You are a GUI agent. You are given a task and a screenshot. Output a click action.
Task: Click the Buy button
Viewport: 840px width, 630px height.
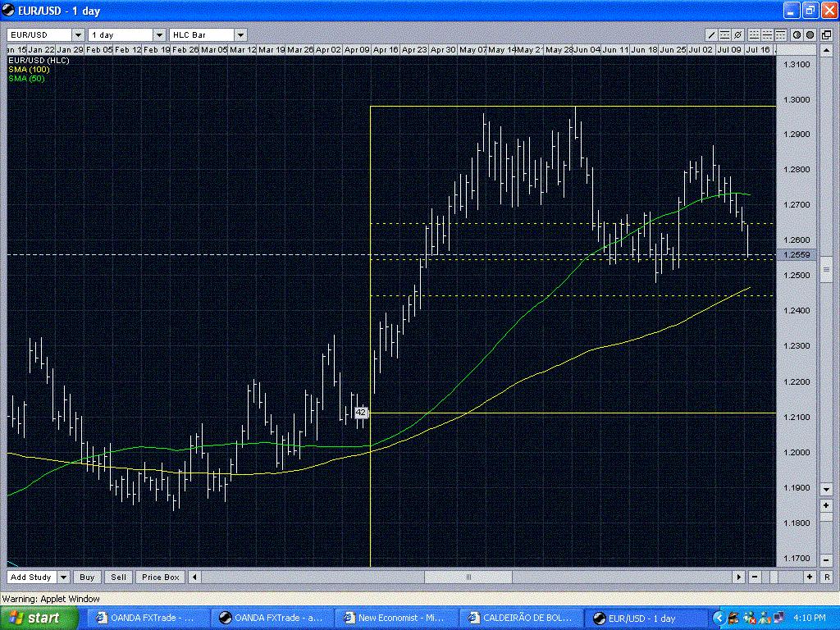[x=86, y=577]
